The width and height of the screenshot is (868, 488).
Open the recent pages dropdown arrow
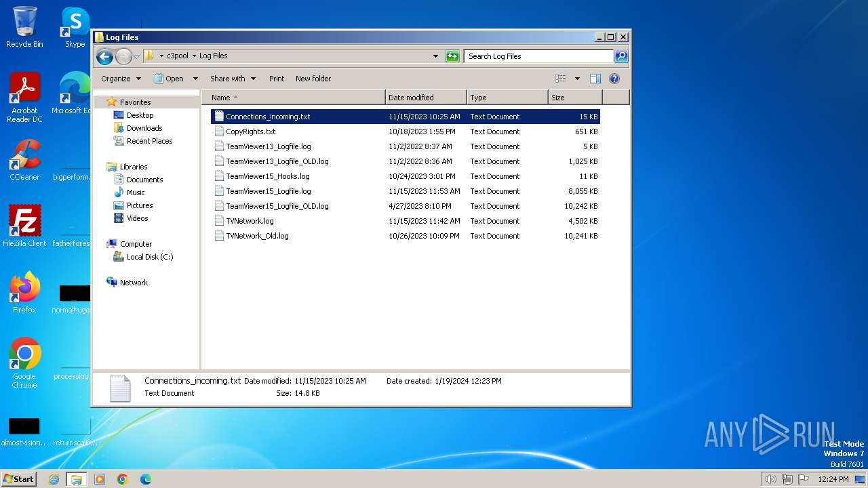(x=136, y=56)
